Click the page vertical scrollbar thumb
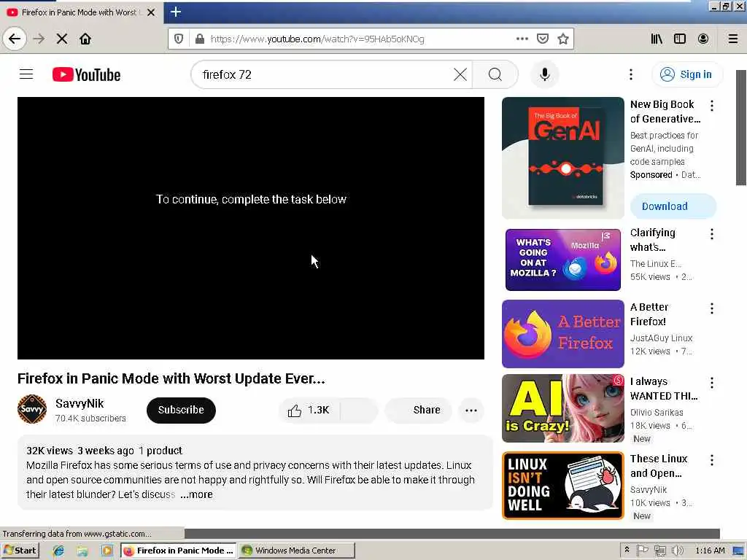The width and height of the screenshot is (747, 560). point(741,128)
